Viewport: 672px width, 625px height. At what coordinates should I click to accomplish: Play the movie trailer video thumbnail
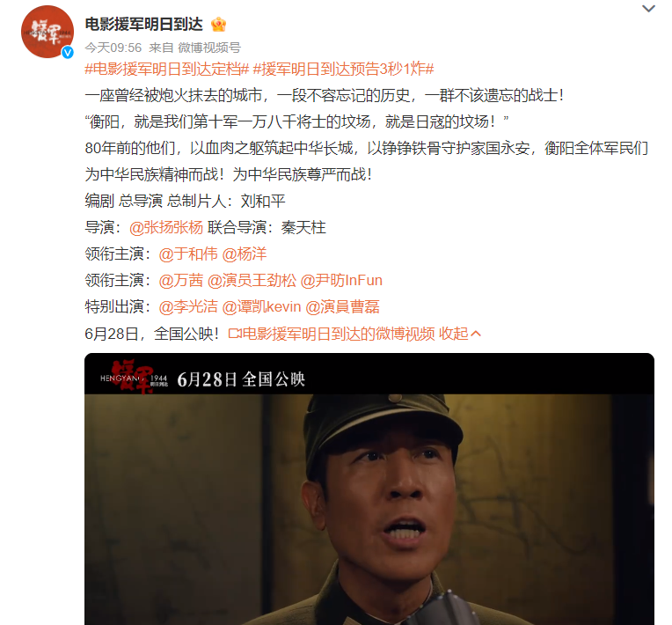[x=369, y=489]
